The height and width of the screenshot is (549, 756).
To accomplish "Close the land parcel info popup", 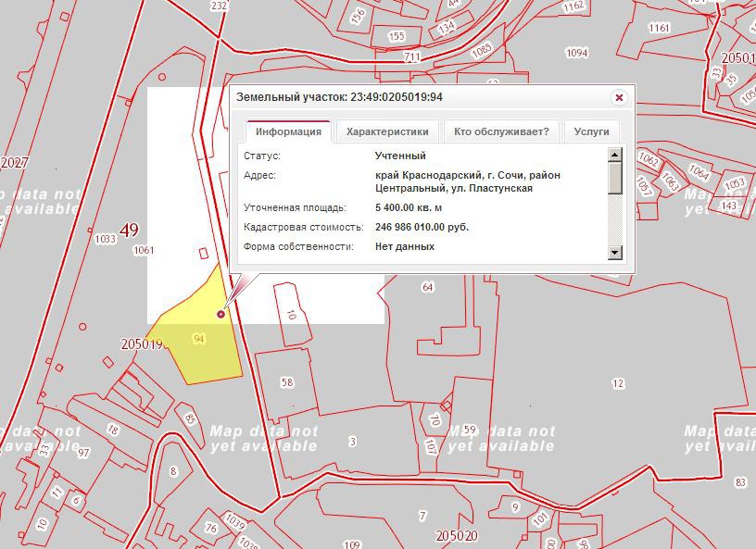I will tap(620, 97).
